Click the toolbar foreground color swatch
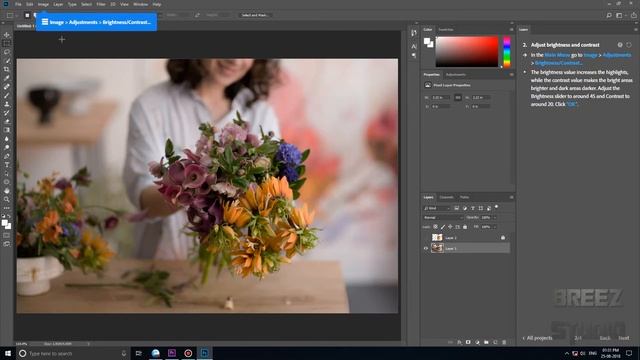 [x=4, y=223]
